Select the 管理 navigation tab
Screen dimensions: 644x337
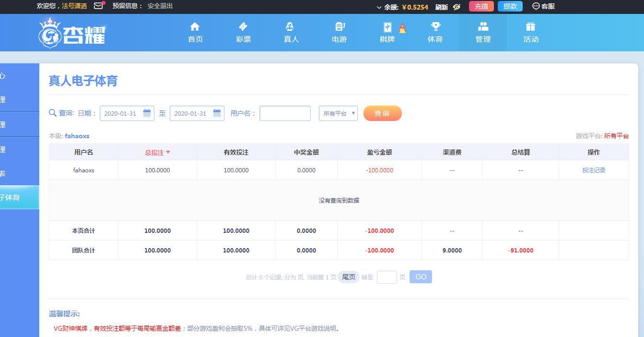[483, 33]
